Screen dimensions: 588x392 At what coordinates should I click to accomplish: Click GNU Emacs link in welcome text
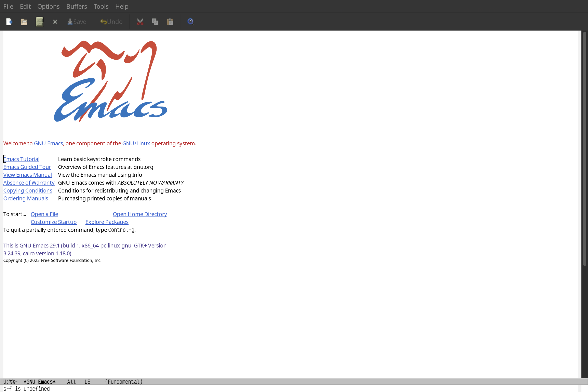point(48,143)
